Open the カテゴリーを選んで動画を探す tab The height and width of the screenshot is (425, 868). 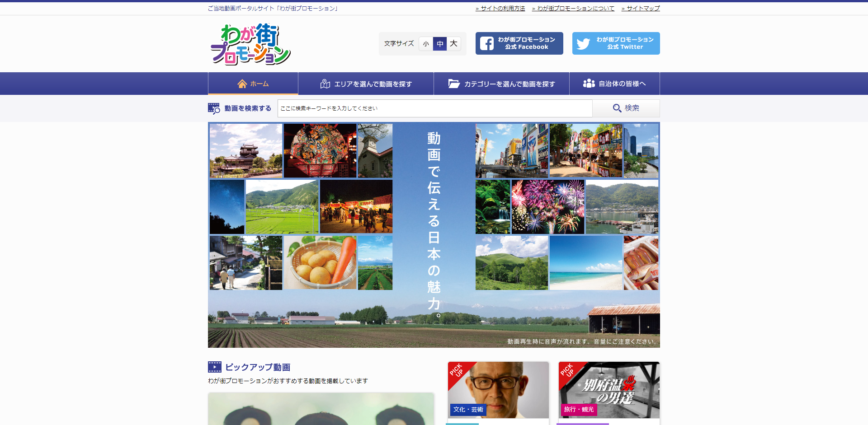(x=501, y=84)
